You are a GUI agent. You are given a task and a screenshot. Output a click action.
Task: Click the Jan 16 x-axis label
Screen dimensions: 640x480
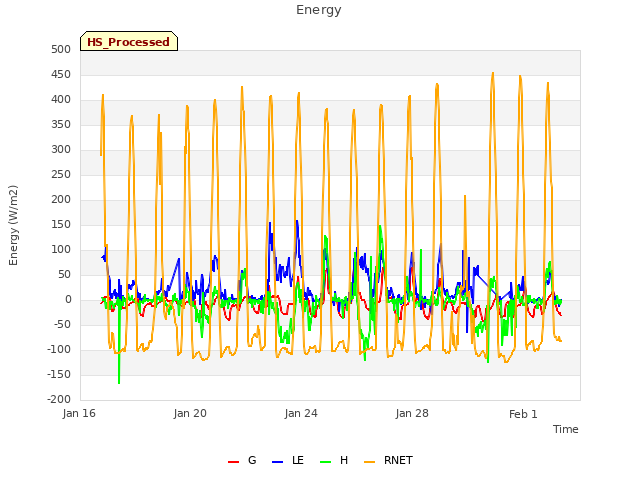[79, 413]
